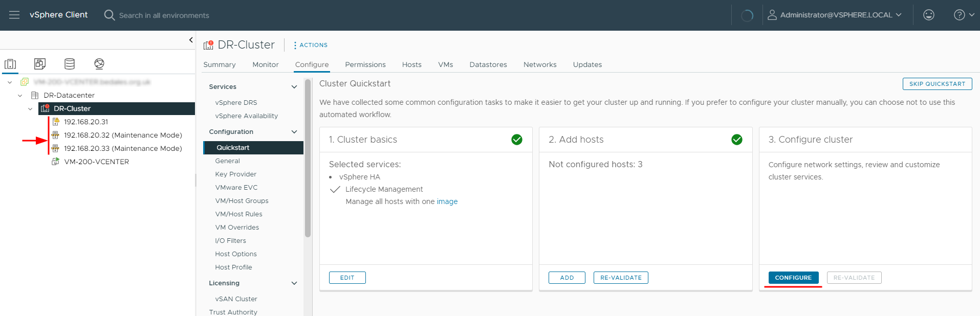The image size is (980, 316).
Task: Click the search in all environments field
Action: pyautogui.click(x=164, y=15)
